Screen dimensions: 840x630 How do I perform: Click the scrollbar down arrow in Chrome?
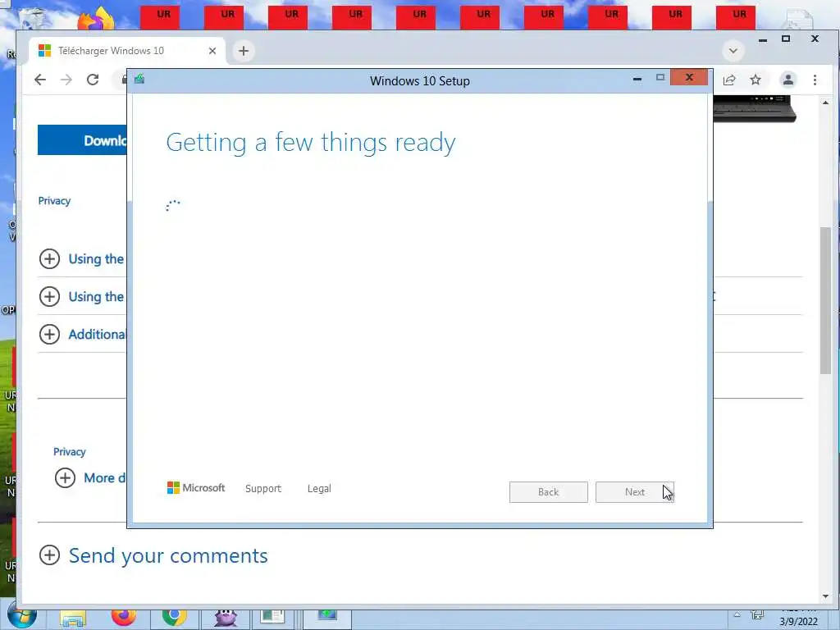click(x=825, y=596)
